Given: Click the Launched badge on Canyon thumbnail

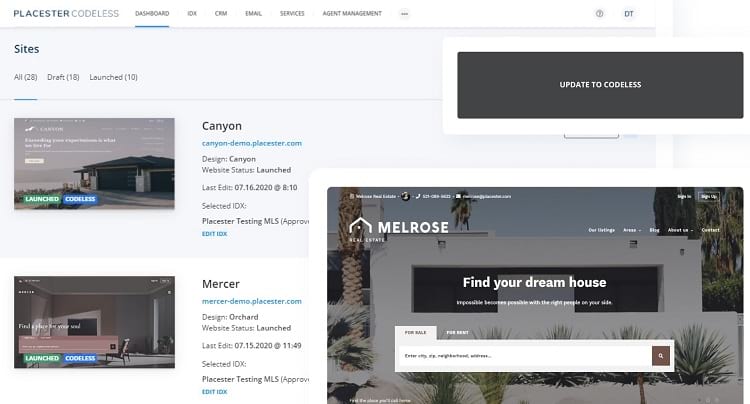Looking at the screenshot, I should pos(42,199).
